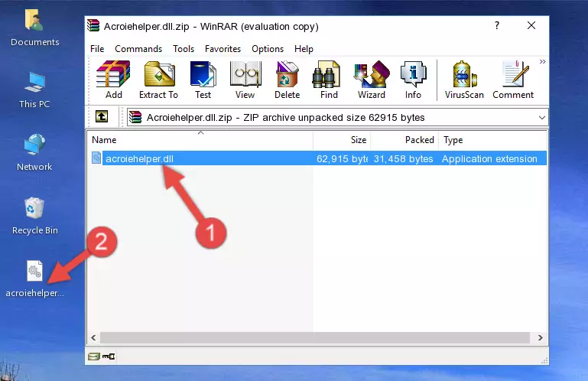Run the Test archive tool
The image size is (588, 381).
[203, 80]
